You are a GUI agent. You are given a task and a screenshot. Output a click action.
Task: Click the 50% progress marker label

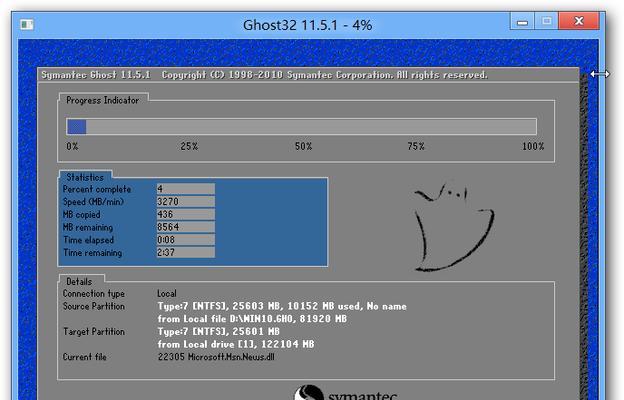point(303,146)
